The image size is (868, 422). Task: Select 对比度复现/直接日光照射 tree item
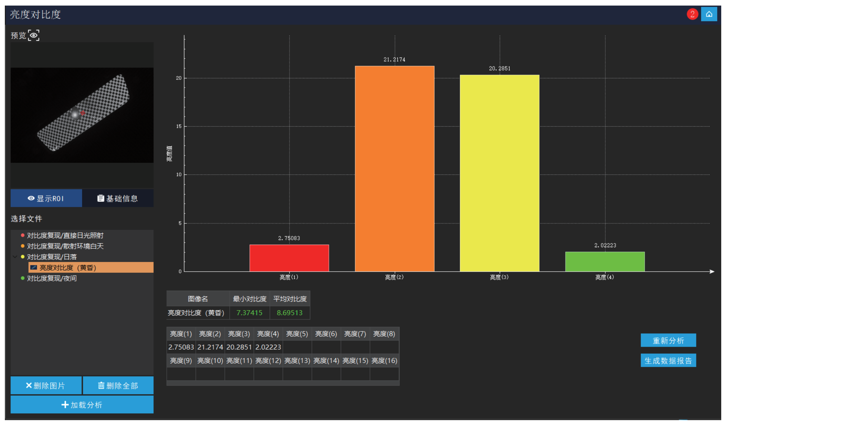click(65, 235)
